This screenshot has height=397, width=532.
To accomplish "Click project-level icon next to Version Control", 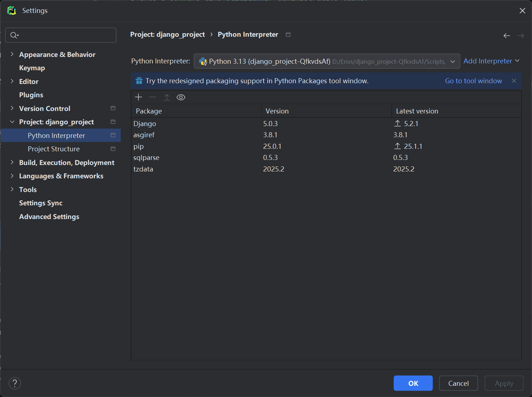I will pyautogui.click(x=113, y=108).
